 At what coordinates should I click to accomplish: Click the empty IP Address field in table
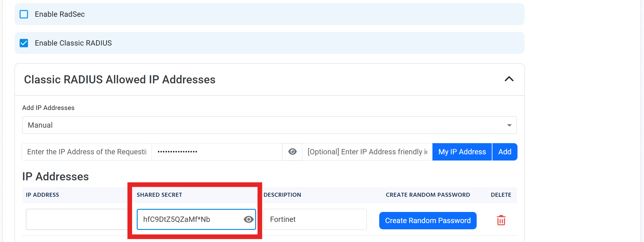point(77,219)
